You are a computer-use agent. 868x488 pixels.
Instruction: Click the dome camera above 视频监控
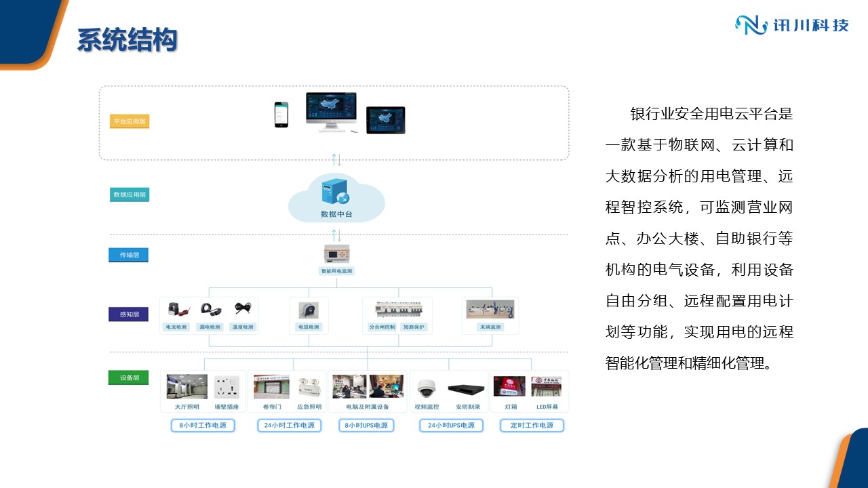coord(427,388)
